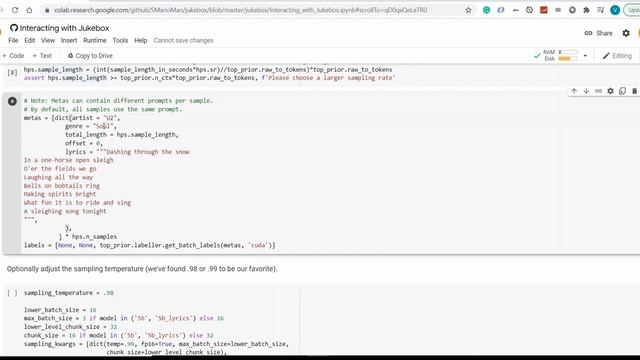This screenshot has width=640, height=360.
Task: Bookmark this page with star icon
Action: [x=468, y=10]
